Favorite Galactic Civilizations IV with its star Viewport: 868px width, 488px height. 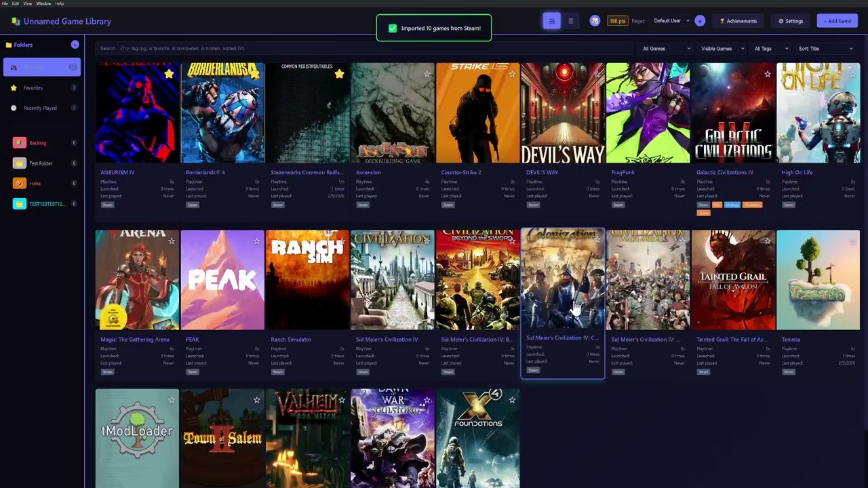point(767,74)
